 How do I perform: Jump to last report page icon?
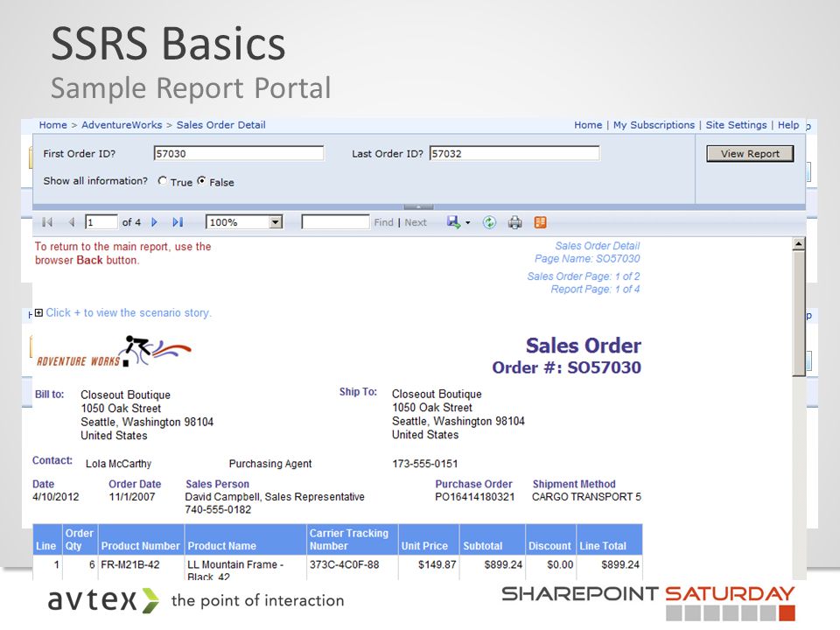click(x=178, y=222)
